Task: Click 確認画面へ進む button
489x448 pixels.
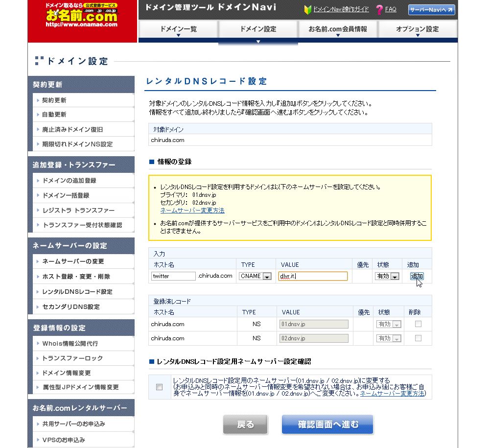Action: pos(327,424)
